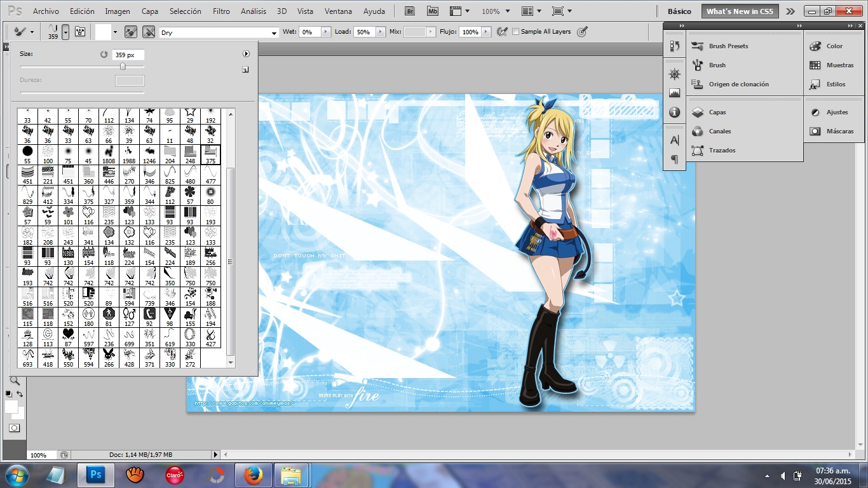Launch Bridge with the Br button
This screenshot has width=868, height=488.
(x=410, y=11)
